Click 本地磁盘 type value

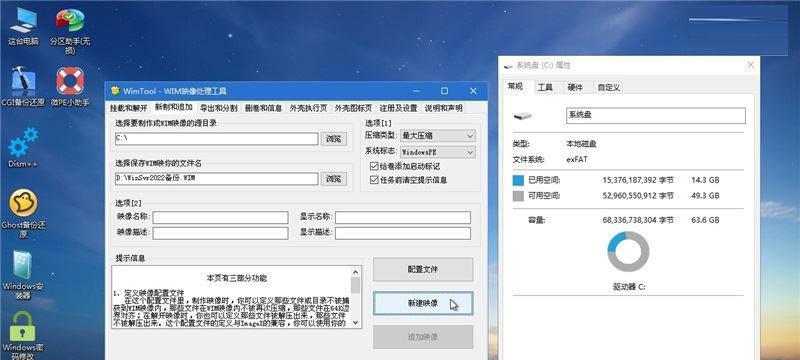tap(582, 144)
